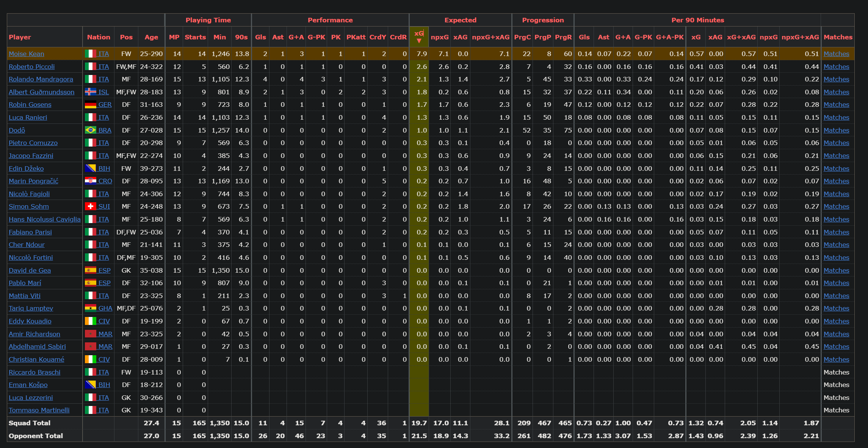Viewport: 868px width, 448px height.
Task: Open Matches link for Edin Džeko
Action: pyautogui.click(x=836, y=169)
